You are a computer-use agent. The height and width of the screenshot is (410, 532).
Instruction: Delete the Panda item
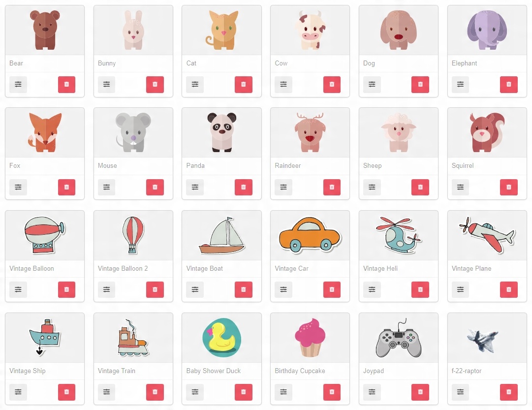(244, 187)
